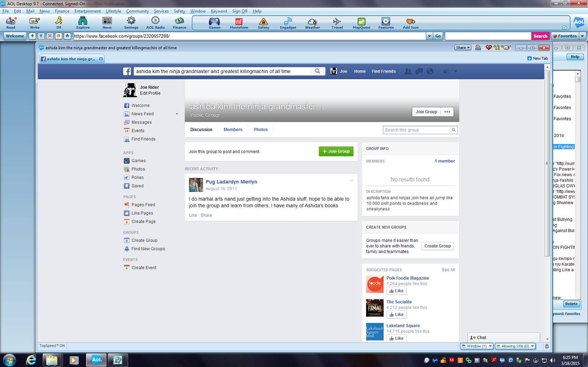Open the Window (1) dropdown

[x=477, y=346]
